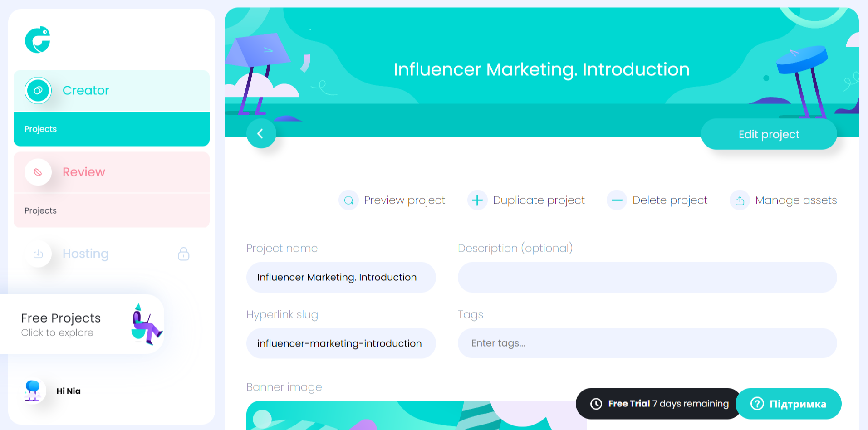Screen dimensions: 868x430
Task: Click the Banner image label
Action: pos(284,387)
